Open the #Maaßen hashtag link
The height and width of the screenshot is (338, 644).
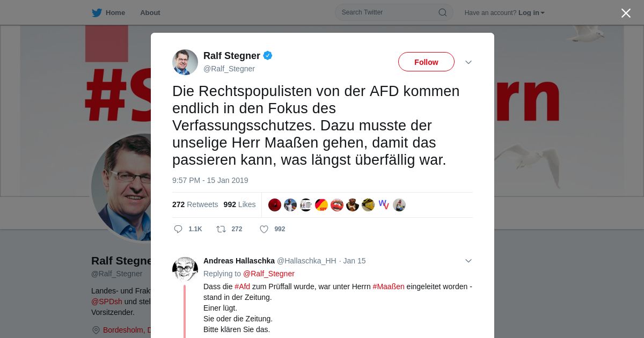coord(389,286)
